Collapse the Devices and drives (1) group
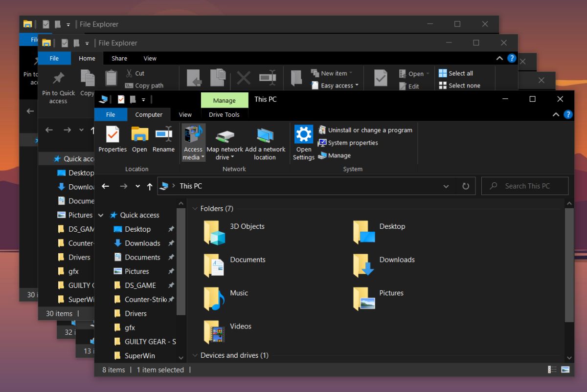Viewport: 587px width, 392px height. [x=195, y=355]
